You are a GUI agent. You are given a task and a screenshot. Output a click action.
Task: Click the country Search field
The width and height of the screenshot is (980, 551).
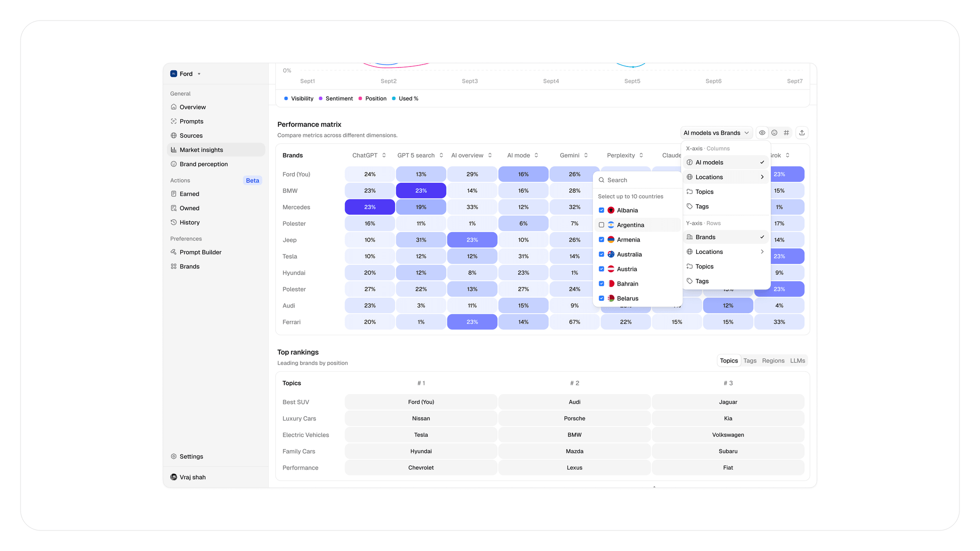coord(639,180)
